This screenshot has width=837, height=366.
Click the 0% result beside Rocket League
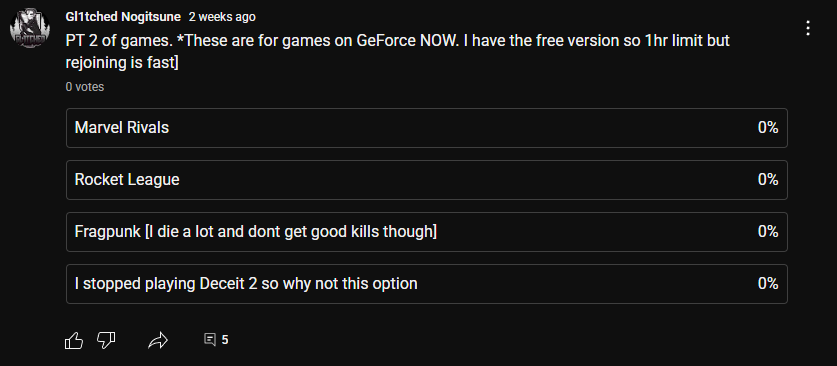[x=768, y=180]
